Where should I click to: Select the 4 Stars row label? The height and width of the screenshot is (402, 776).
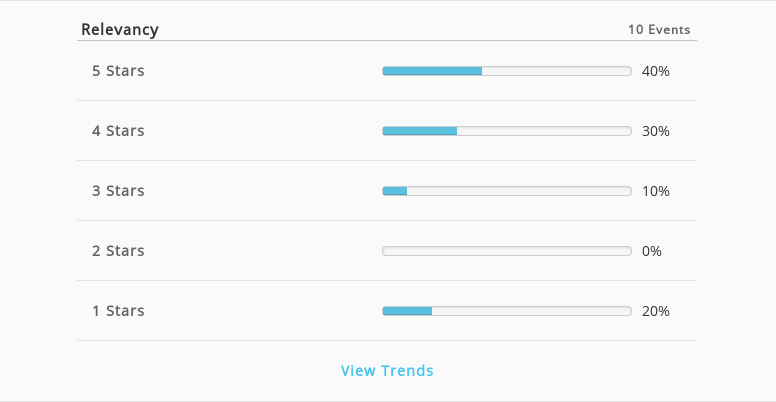coord(118,131)
